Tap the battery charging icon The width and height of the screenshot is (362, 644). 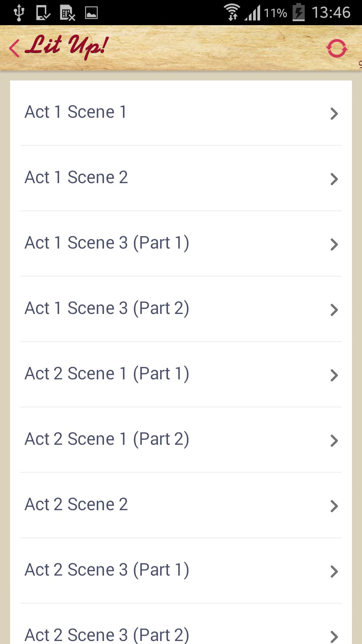[298, 13]
